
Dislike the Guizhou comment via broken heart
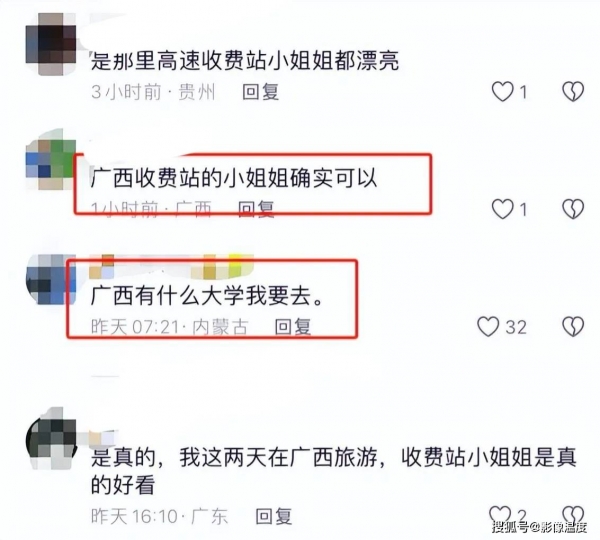573,92
